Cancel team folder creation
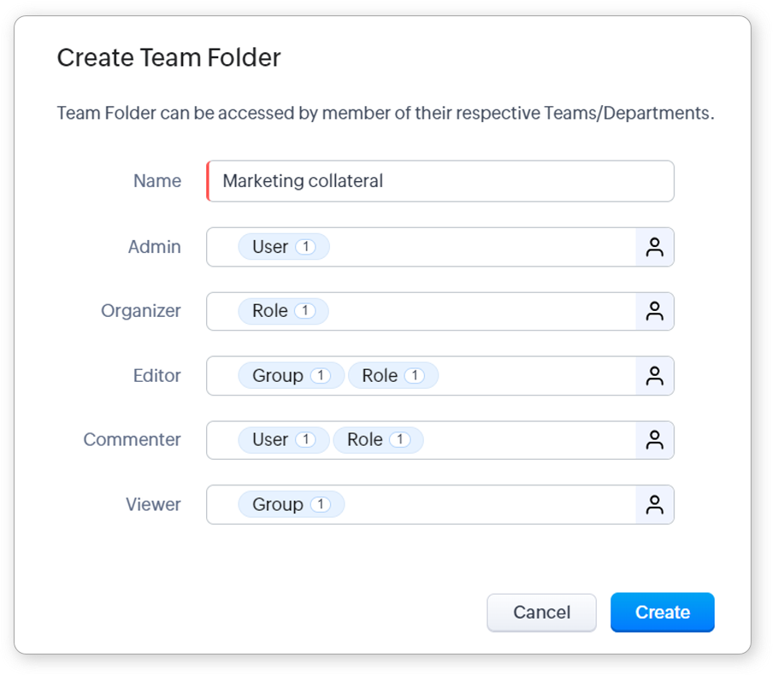The image size is (784, 675). pos(541,613)
